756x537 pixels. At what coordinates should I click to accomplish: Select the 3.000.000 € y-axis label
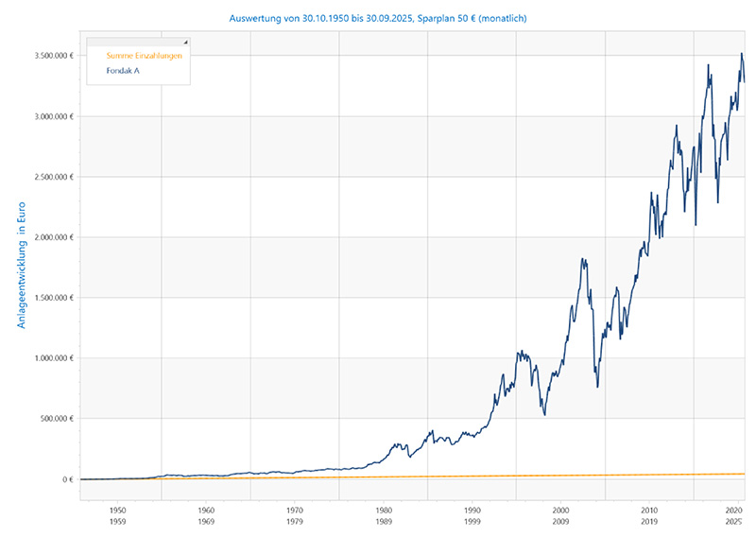pos(47,116)
